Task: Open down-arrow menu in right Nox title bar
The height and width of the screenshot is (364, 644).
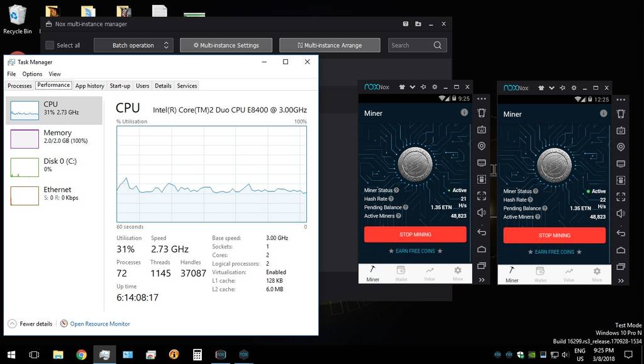Action: [552, 88]
